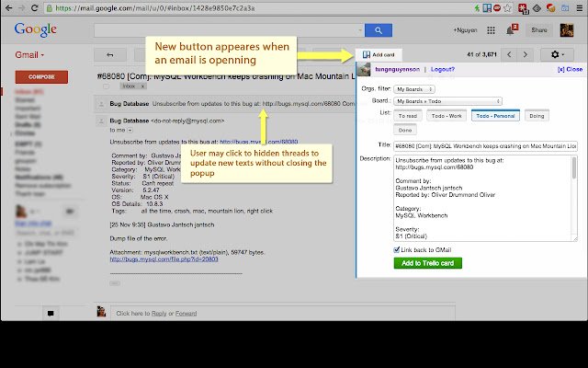Click Forward link in reply box
Screen dimensions: 588x368
pyautogui.click(x=186, y=313)
